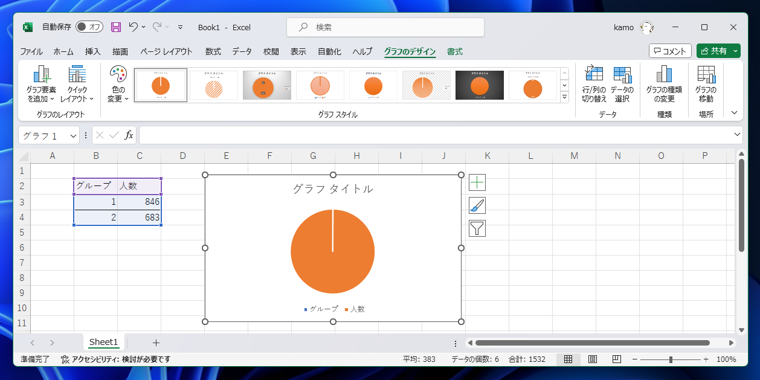Screen dimensions: 760x380
Task: Click the orange pie chart slice
Action: [332, 251]
